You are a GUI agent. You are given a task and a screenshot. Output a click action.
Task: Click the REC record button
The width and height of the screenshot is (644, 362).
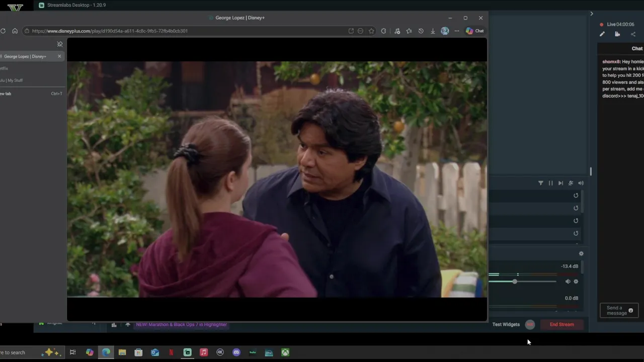[530, 324]
